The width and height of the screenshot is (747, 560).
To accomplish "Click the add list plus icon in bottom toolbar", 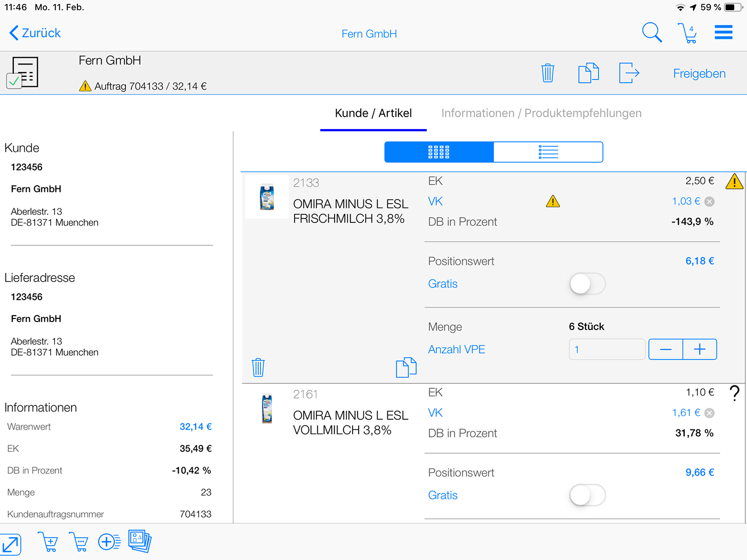I will 109,542.
